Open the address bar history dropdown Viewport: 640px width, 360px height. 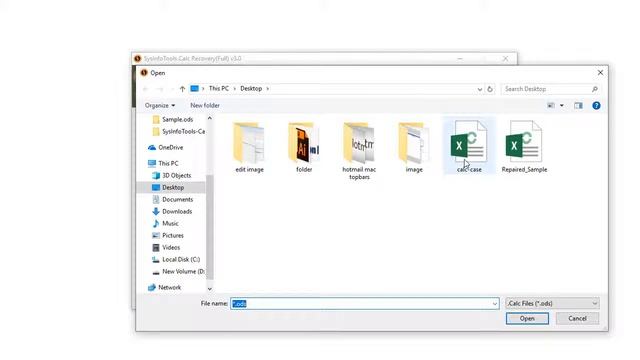[x=480, y=89]
